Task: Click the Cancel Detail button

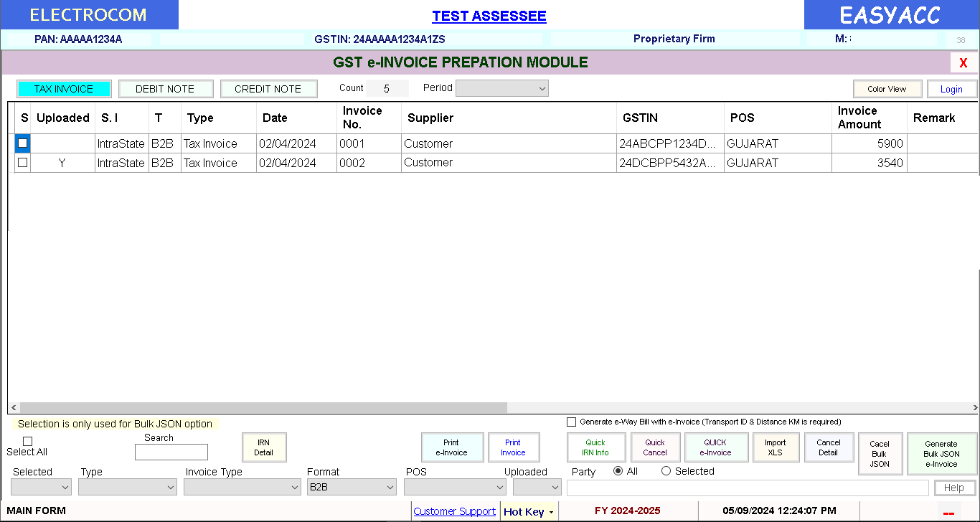Action: (829, 447)
